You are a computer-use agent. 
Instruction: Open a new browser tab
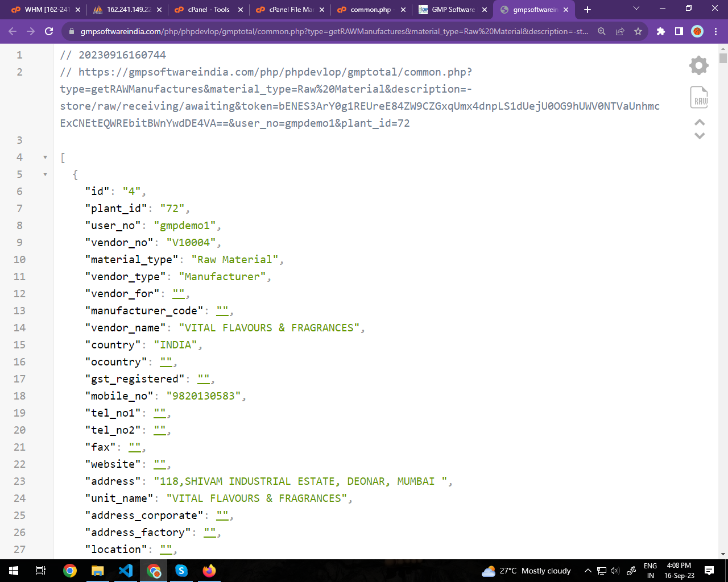(588, 10)
